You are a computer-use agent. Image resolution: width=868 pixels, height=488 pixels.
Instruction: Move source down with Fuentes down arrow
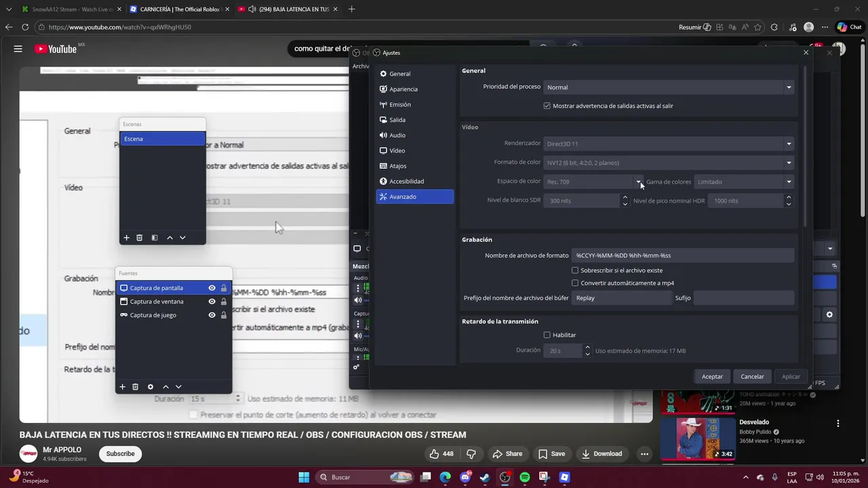click(178, 387)
